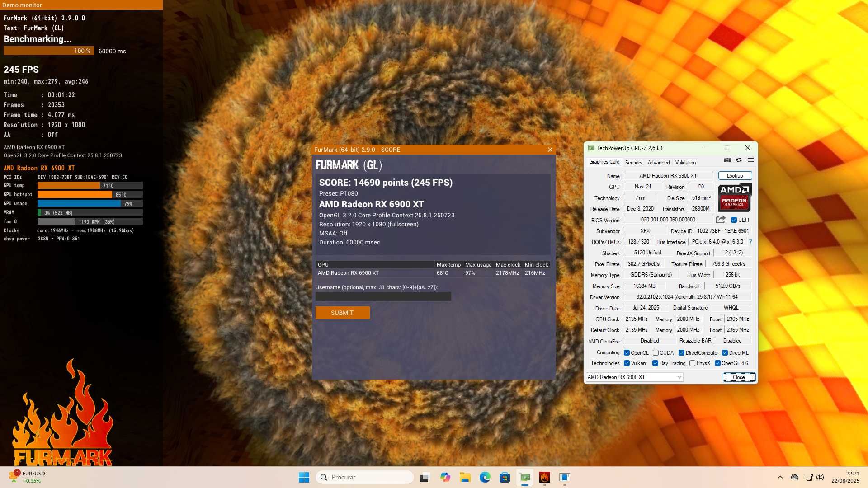Click the Device ID value 1002 73BF
This screenshot has width=868, height=488.
pyautogui.click(x=723, y=231)
